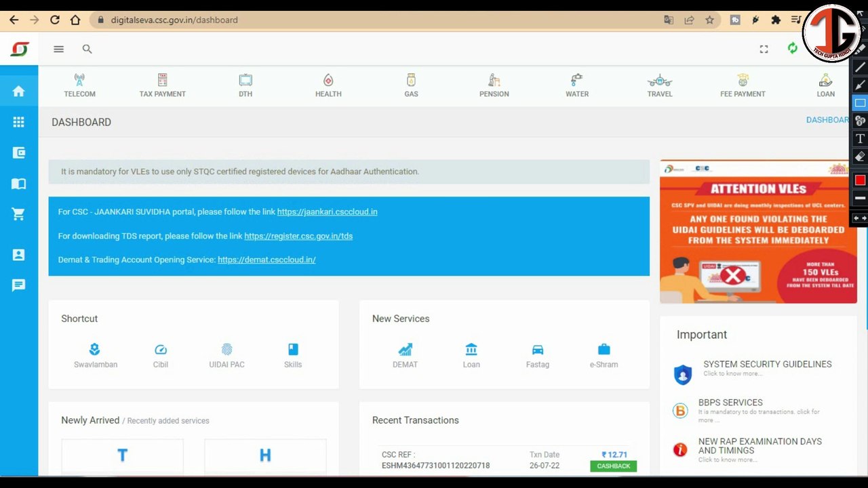868x488 pixels.
Task: Open the Fastag new service
Action: tap(538, 355)
